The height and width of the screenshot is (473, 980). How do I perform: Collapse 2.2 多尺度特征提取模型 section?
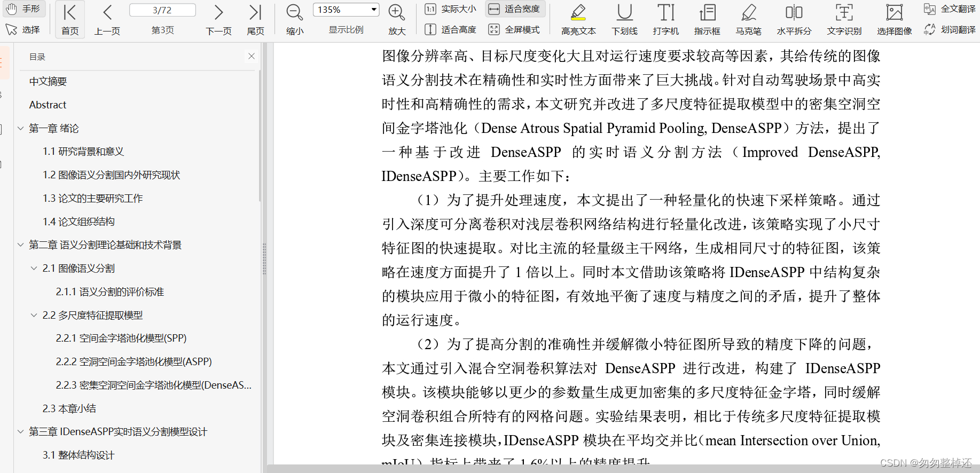point(34,315)
